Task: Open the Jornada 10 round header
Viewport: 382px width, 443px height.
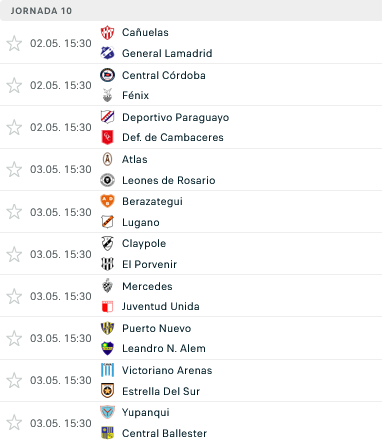Action: (x=191, y=11)
